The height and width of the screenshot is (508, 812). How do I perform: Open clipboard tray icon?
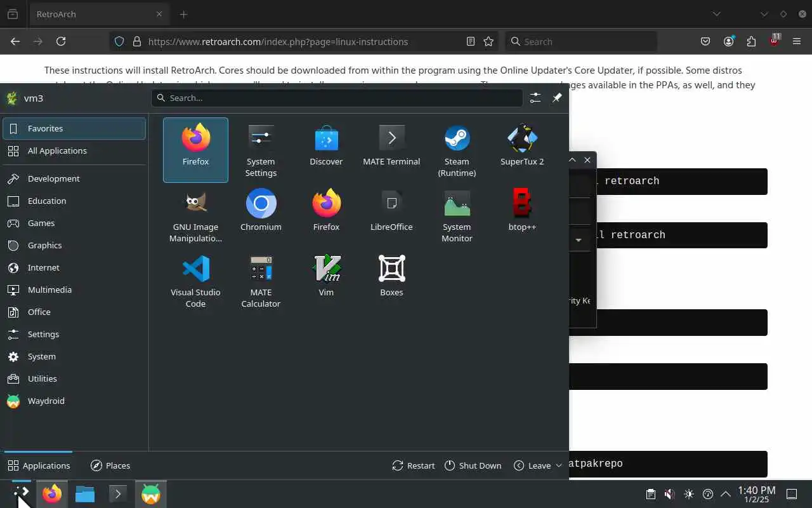(650, 494)
